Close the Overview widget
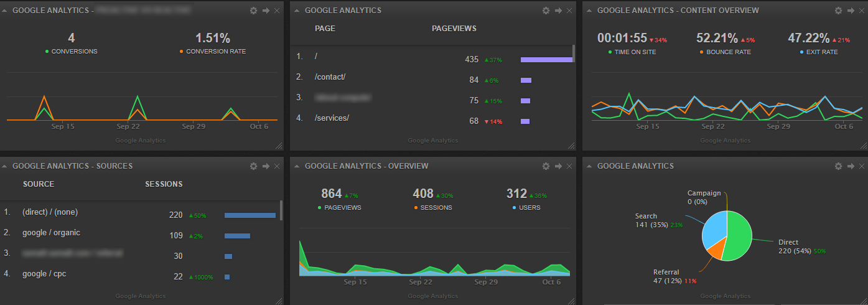The height and width of the screenshot is (305, 868). pos(569,166)
